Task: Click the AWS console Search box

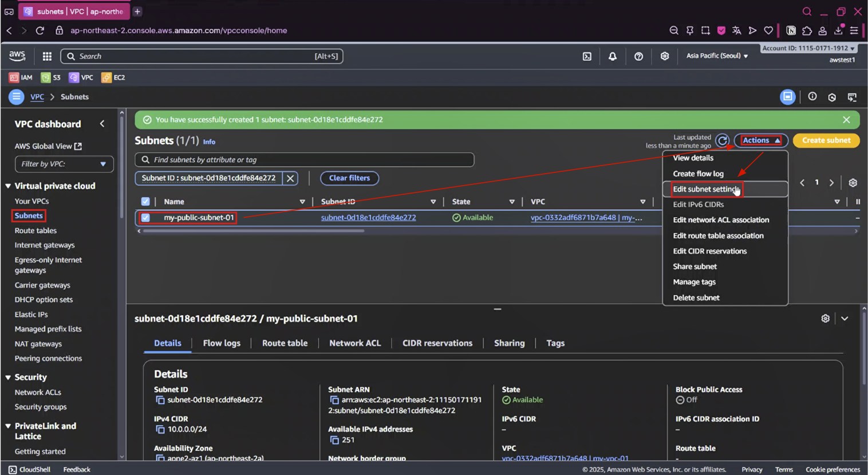Action: 202,56
